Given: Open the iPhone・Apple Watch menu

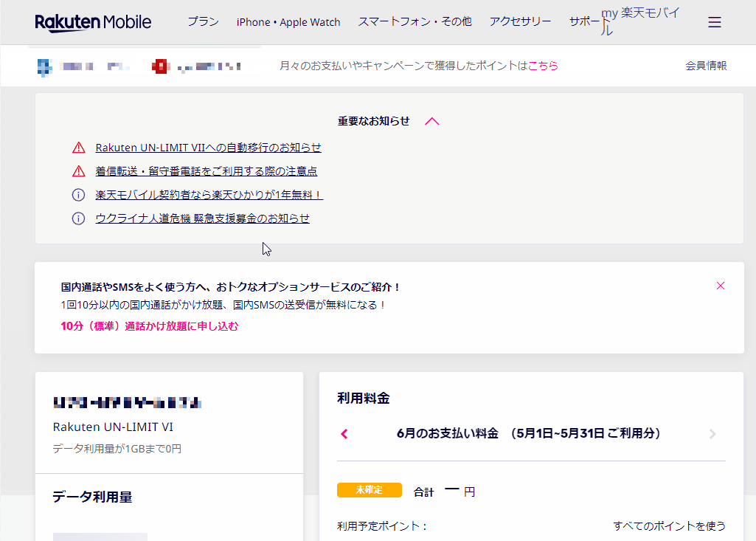Looking at the screenshot, I should point(288,22).
